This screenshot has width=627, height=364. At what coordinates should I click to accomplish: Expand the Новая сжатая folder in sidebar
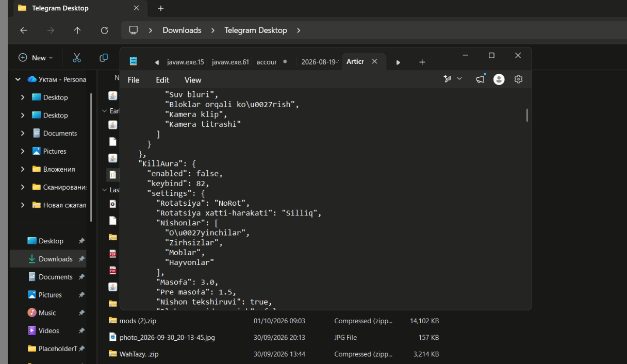[x=23, y=205]
